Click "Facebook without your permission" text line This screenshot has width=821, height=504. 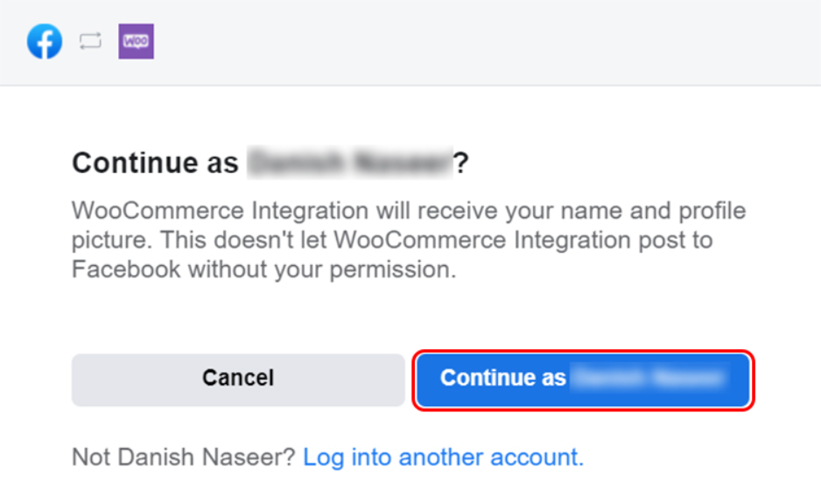click(263, 269)
